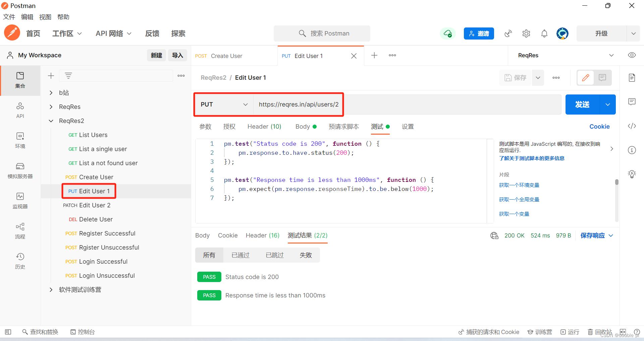Screen dimensions: 644x341
Task: Click the user avatar icon
Action: click(x=562, y=33)
